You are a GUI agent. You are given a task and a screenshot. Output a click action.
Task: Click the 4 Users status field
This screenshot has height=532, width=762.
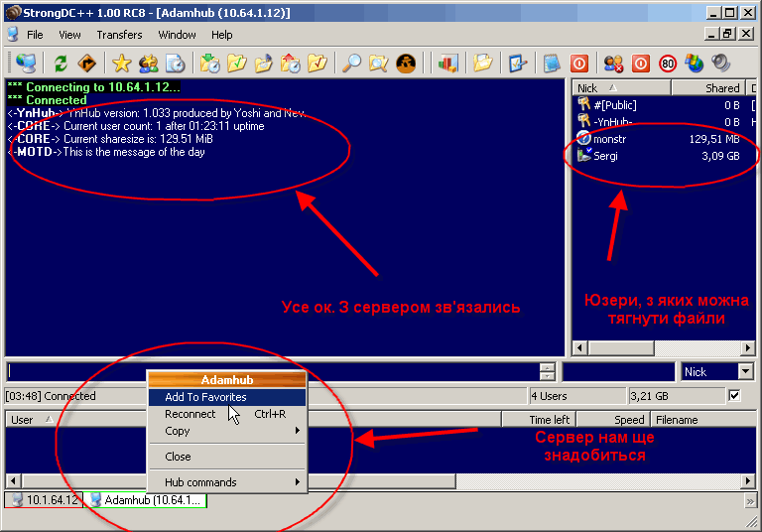pos(577,396)
